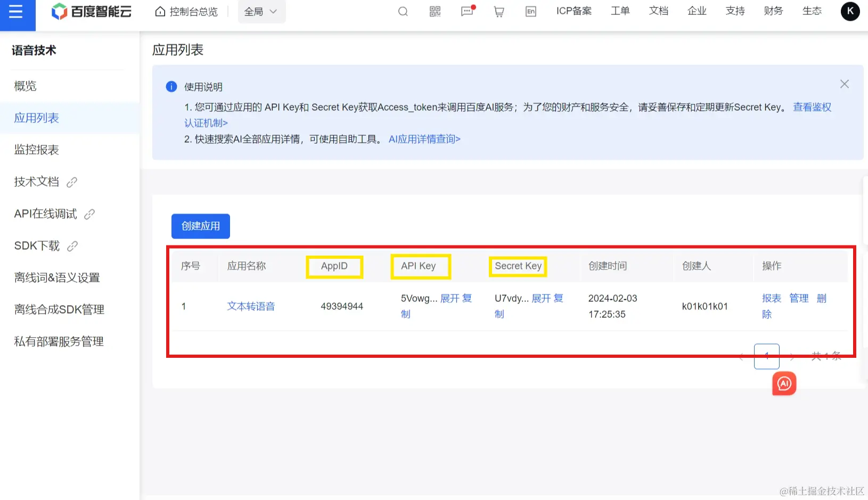Click 删除 for 文本转语音 app
Screen dimensions: 868x500
(x=822, y=298)
